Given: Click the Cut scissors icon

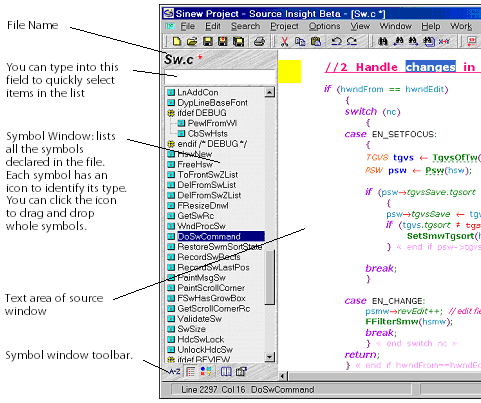Looking at the screenshot, I should [x=284, y=41].
